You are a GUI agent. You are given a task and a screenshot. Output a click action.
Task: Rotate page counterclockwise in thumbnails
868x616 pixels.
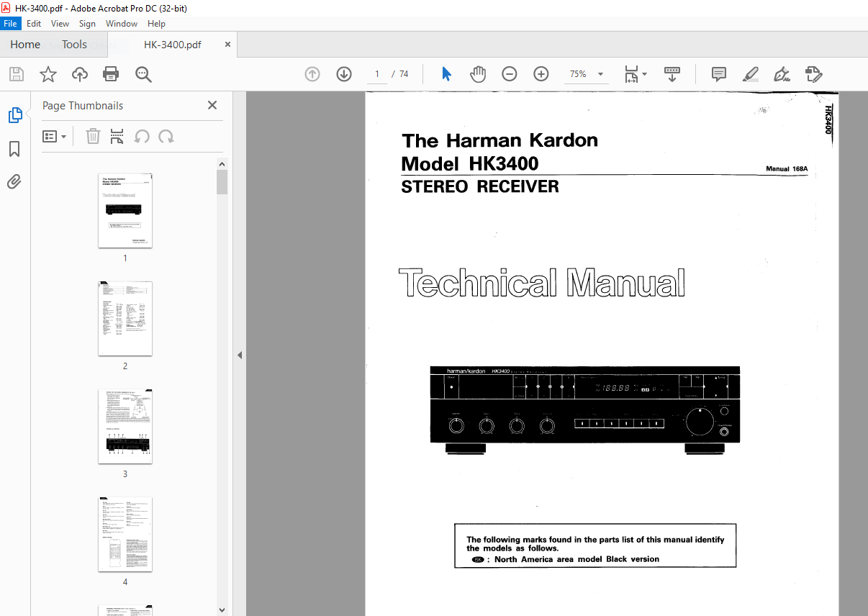(x=142, y=136)
